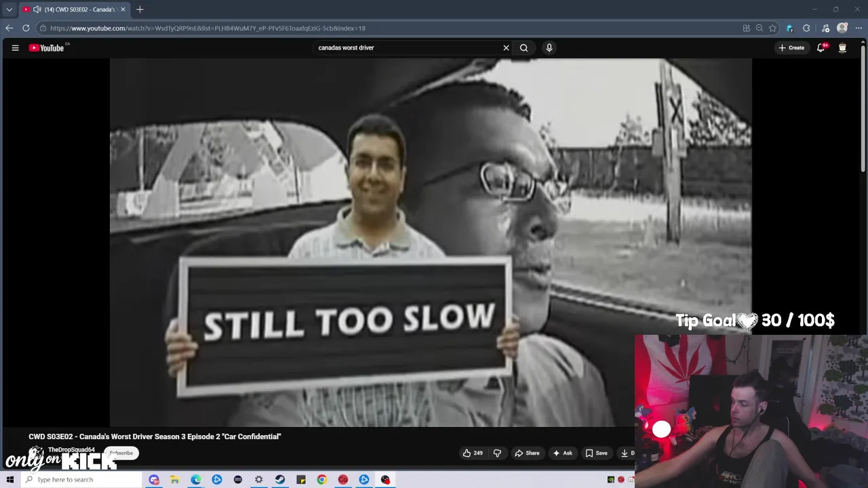Open File Explorer from the taskbar
868x488 pixels.
click(x=174, y=479)
